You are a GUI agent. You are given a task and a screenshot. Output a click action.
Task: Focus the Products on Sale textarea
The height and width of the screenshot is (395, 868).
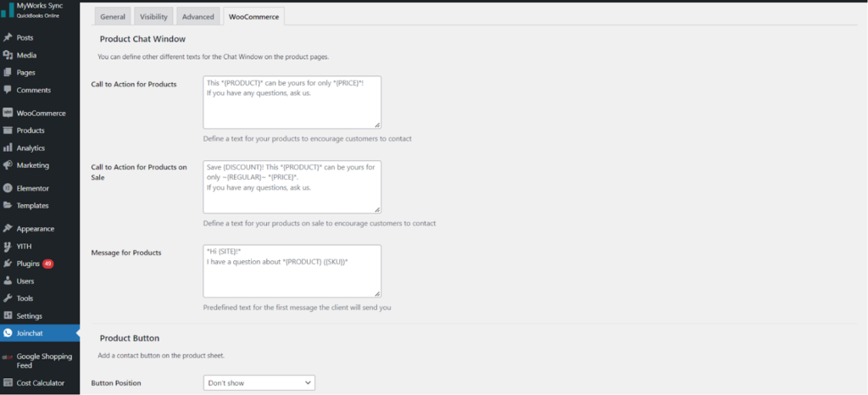[292, 186]
